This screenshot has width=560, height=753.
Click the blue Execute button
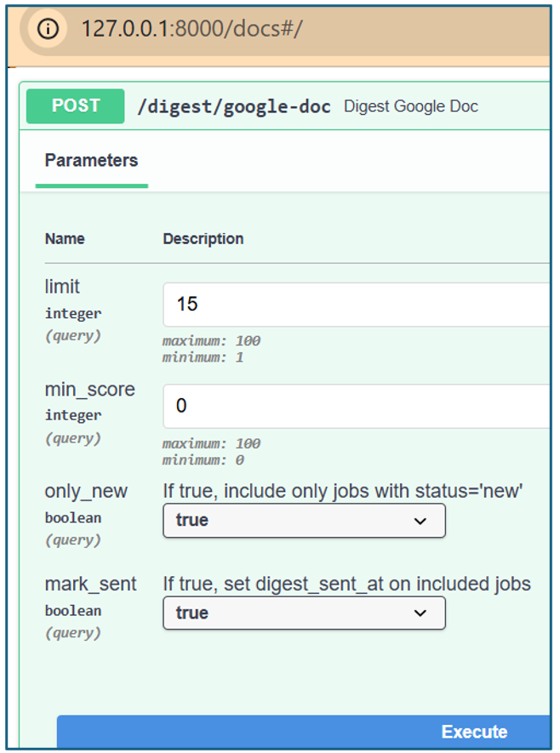(x=304, y=732)
